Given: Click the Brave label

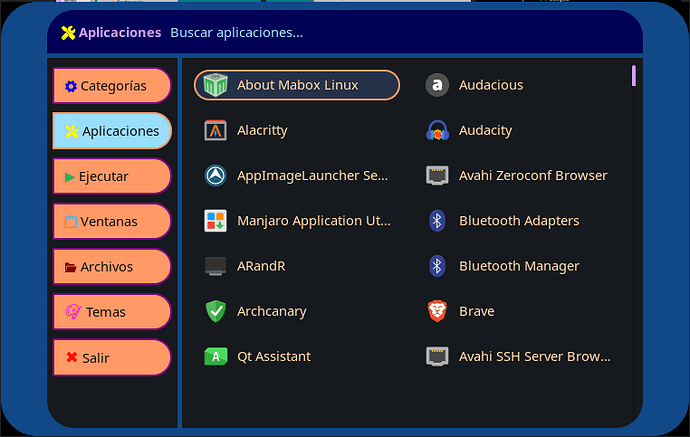Looking at the screenshot, I should 477,311.
